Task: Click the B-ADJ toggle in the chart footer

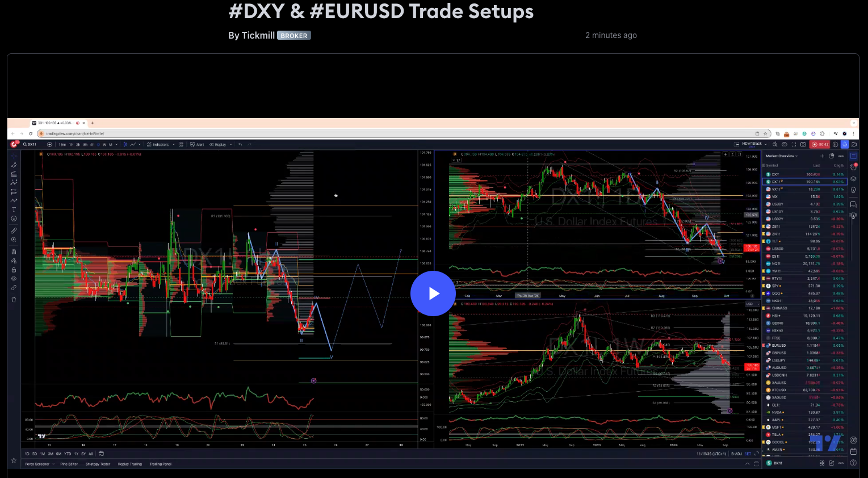Action: pos(736,454)
